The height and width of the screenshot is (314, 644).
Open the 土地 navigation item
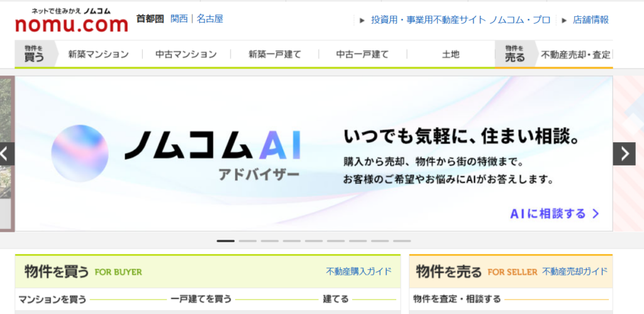(x=450, y=55)
